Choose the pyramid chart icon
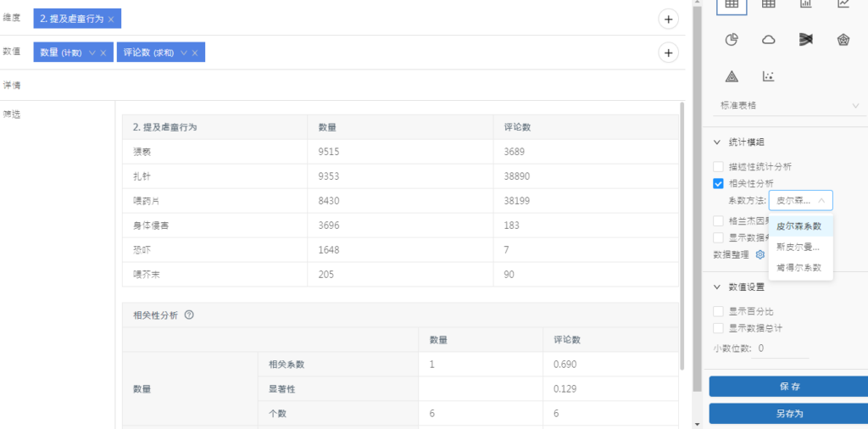The image size is (868, 429). click(x=732, y=76)
